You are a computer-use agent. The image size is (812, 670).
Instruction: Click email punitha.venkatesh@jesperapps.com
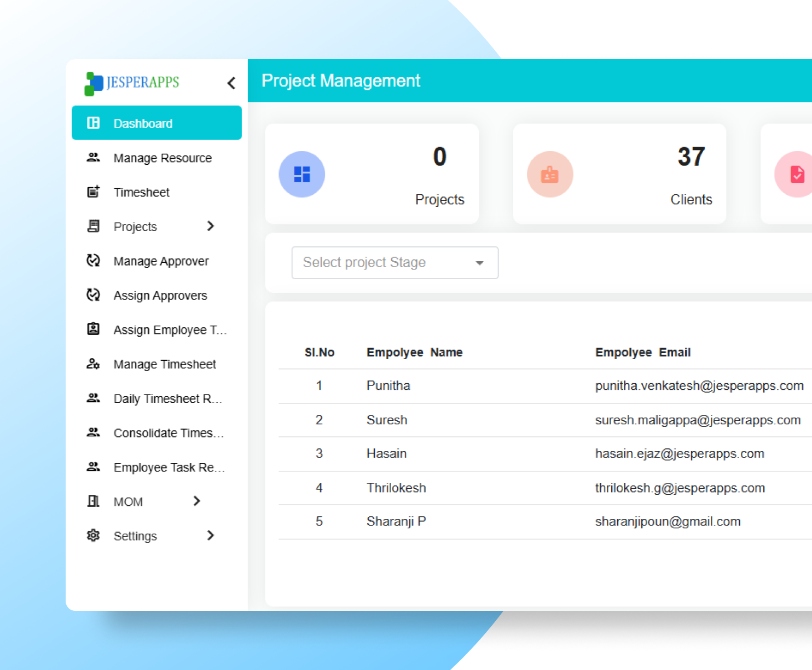coord(699,386)
